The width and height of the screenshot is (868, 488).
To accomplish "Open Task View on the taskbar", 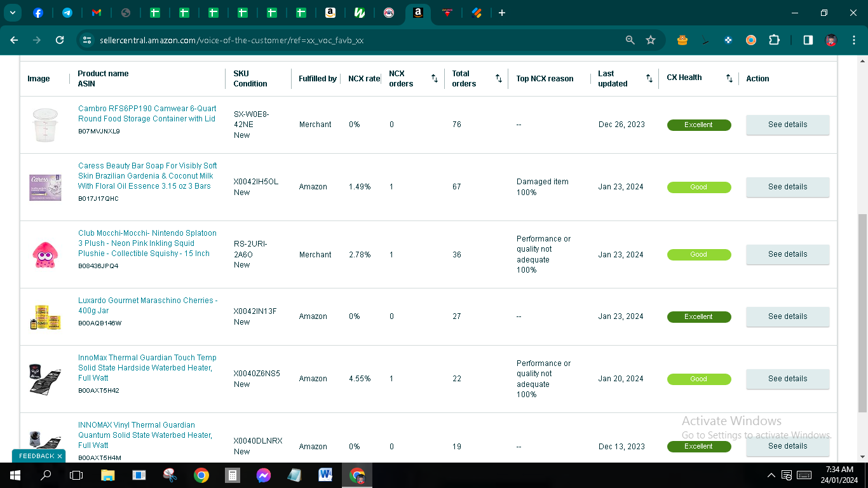I will pyautogui.click(x=76, y=475).
